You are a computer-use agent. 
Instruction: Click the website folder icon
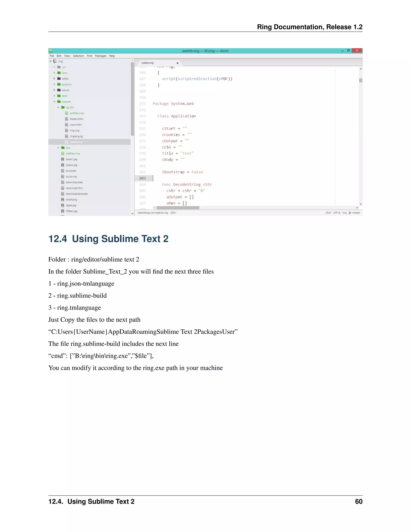pos(59,102)
